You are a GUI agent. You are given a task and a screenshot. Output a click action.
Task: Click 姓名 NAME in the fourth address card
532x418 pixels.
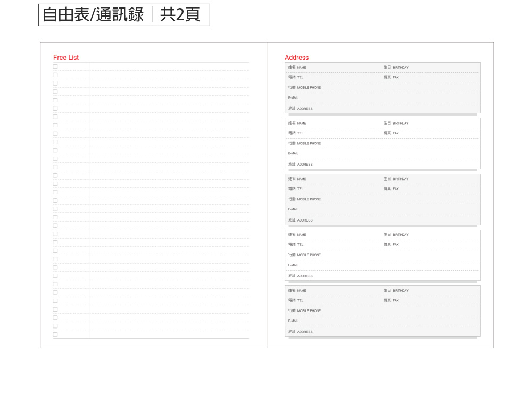(297, 235)
